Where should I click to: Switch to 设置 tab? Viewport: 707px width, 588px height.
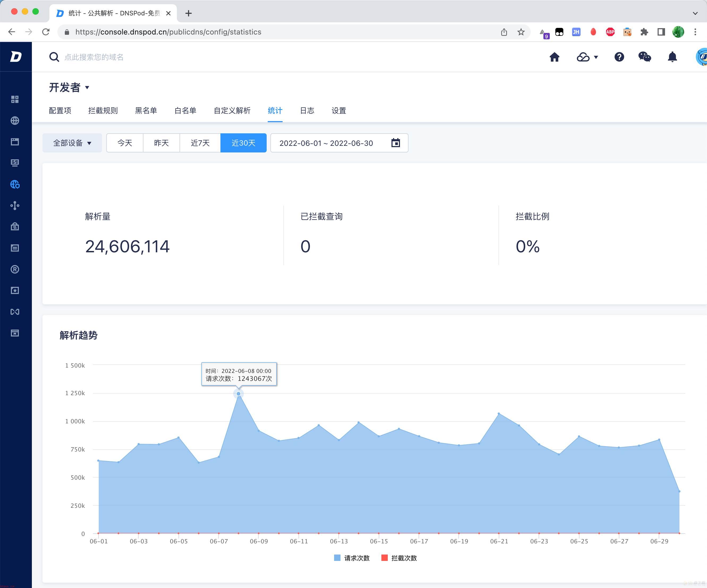pos(339,110)
